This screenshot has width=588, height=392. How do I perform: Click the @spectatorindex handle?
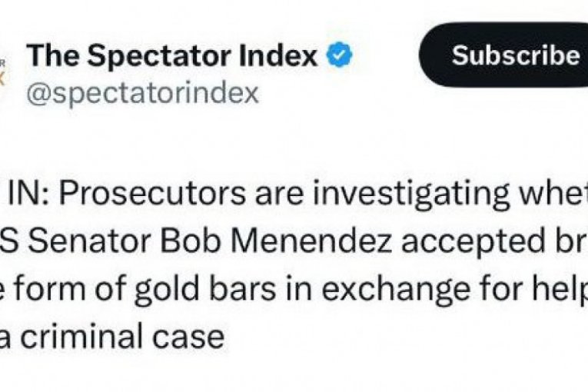tap(142, 92)
